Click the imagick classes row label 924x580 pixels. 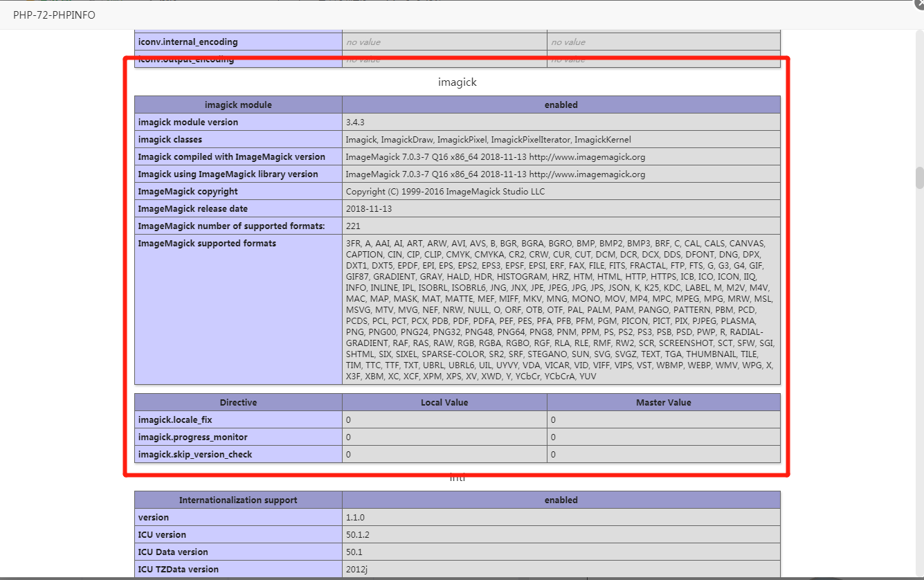tap(170, 140)
